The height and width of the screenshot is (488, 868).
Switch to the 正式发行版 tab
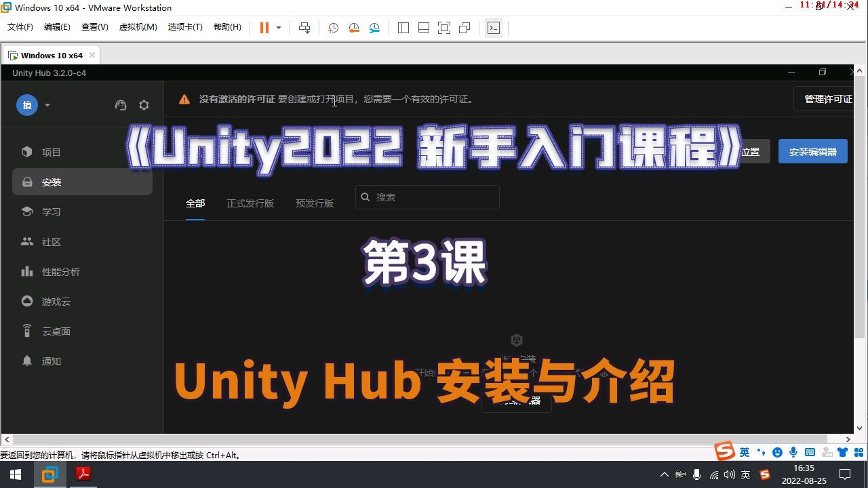(250, 203)
